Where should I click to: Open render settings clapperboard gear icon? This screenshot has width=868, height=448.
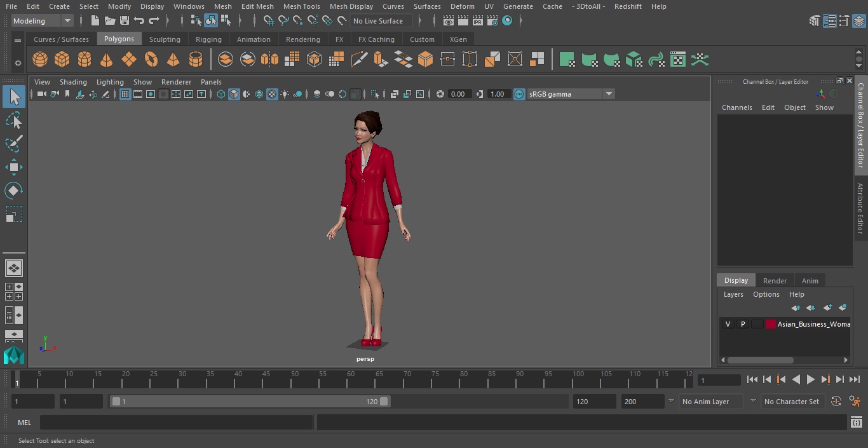492,21
